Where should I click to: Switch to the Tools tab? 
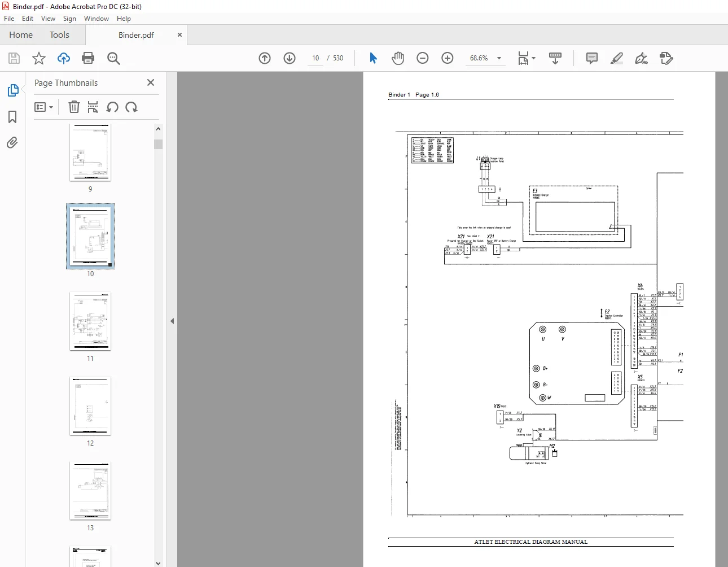pyautogui.click(x=59, y=35)
